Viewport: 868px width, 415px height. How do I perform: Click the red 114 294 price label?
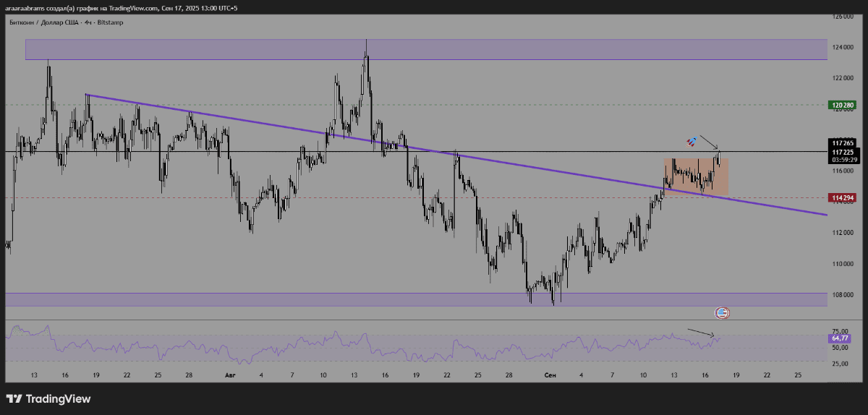click(x=842, y=197)
